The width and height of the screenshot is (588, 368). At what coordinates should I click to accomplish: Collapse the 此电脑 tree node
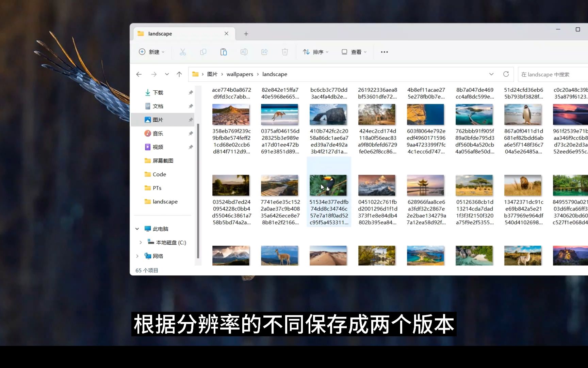137,229
